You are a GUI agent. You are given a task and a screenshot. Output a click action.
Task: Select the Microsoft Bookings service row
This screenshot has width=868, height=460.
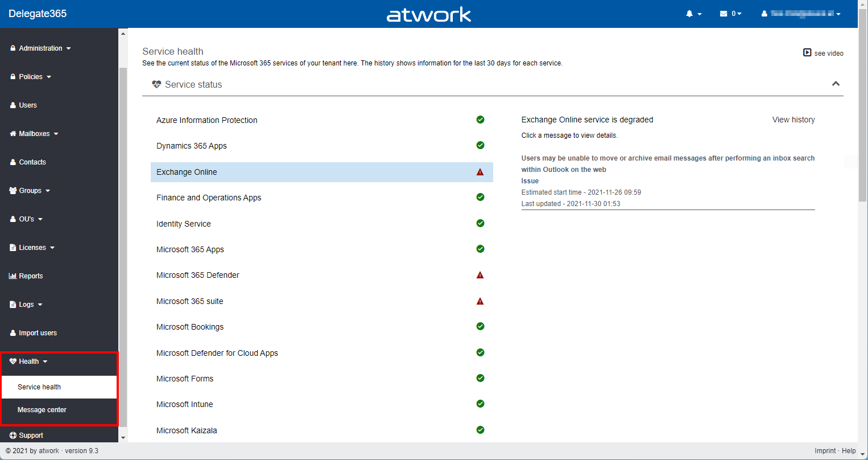click(x=190, y=327)
